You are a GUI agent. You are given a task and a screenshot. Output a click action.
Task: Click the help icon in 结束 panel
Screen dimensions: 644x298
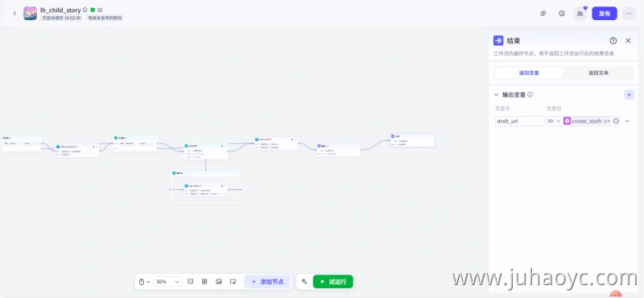point(613,41)
